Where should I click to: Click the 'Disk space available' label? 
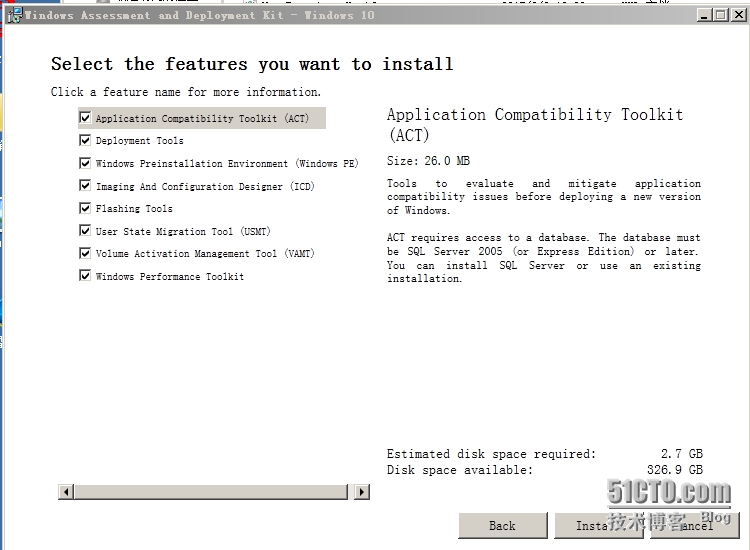460,470
